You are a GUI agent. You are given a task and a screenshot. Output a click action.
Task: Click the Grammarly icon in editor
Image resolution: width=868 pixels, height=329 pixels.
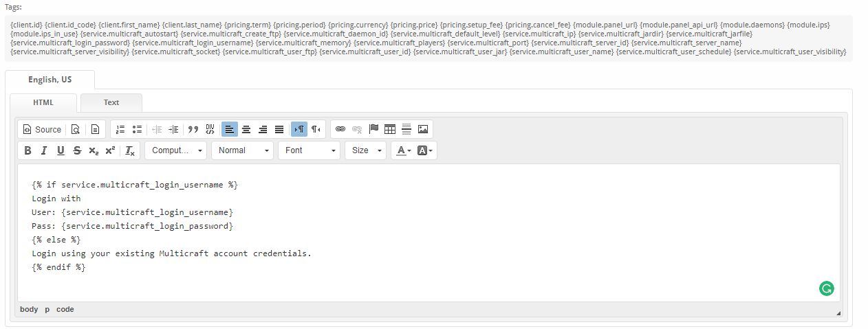[x=826, y=288]
